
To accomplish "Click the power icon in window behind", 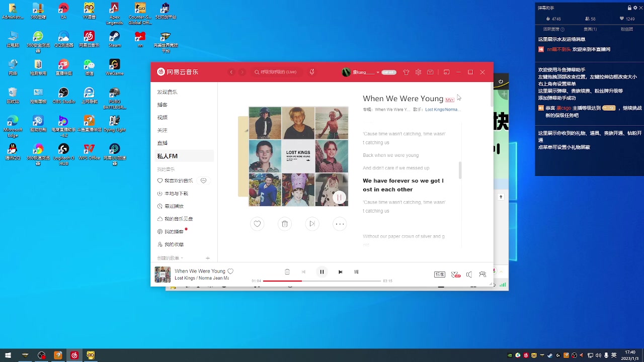I will [501, 81].
